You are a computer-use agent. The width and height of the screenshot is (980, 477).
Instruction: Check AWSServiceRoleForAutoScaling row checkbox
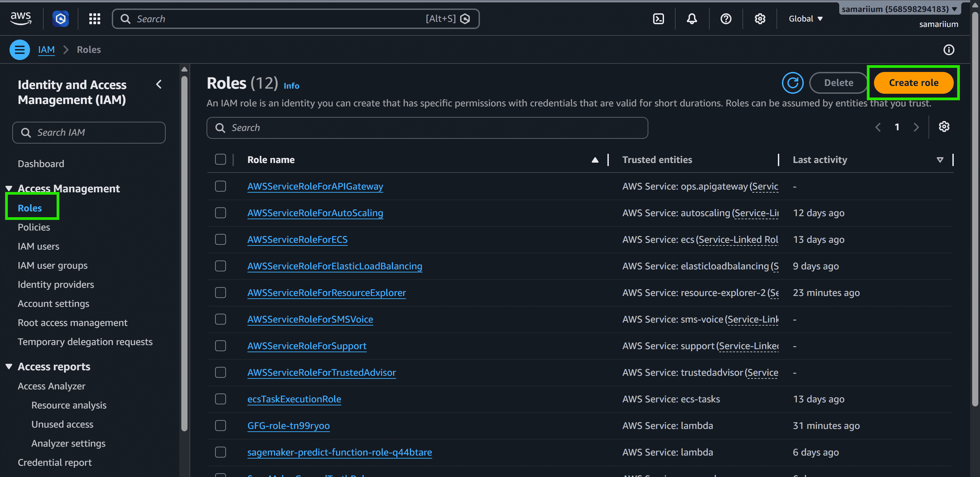click(220, 213)
